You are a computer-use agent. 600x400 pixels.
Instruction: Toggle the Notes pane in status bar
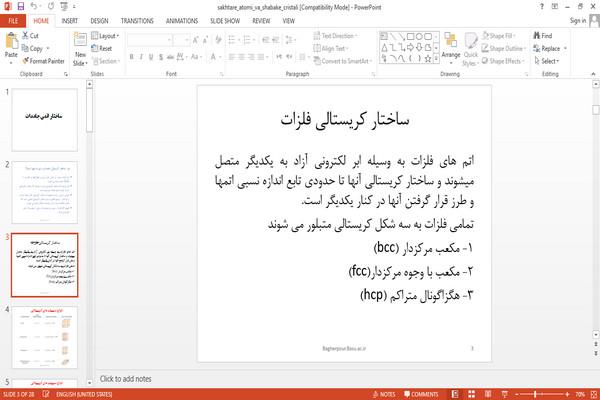pyautogui.click(x=384, y=394)
